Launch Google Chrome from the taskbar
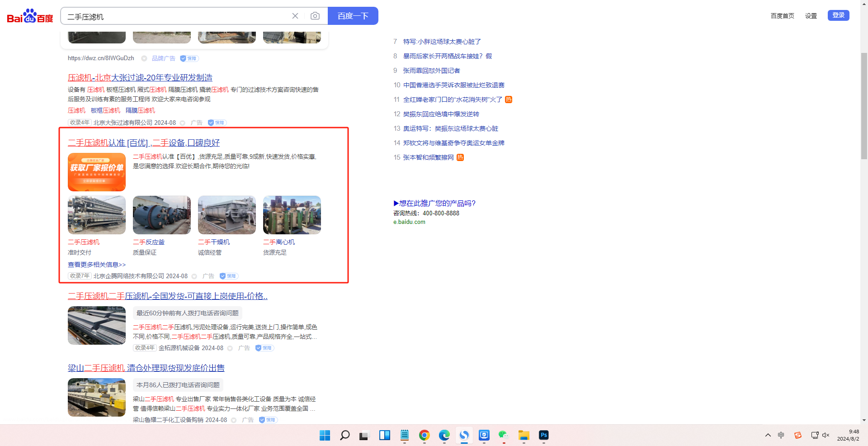 (x=424, y=435)
